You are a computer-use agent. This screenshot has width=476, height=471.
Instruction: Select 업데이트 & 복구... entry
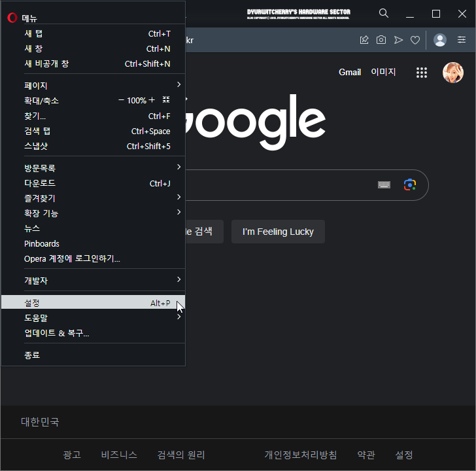[x=93, y=333]
